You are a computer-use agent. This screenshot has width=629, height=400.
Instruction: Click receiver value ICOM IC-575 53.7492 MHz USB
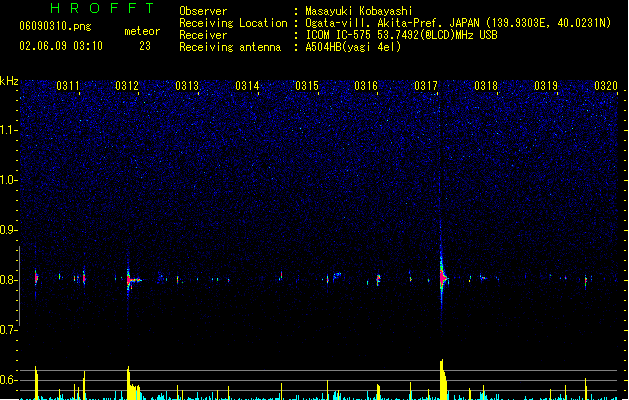pyautogui.click(x=402, y=35)
